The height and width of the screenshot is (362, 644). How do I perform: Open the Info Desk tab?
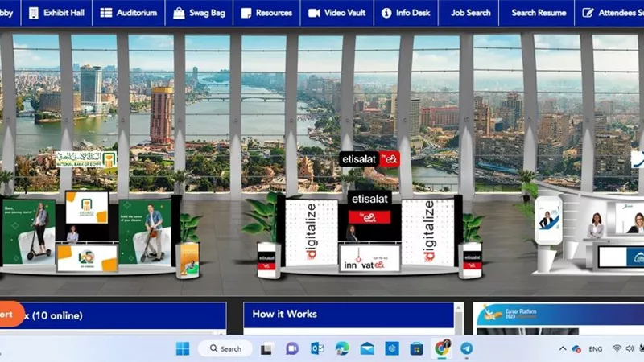tap(406, 13)
